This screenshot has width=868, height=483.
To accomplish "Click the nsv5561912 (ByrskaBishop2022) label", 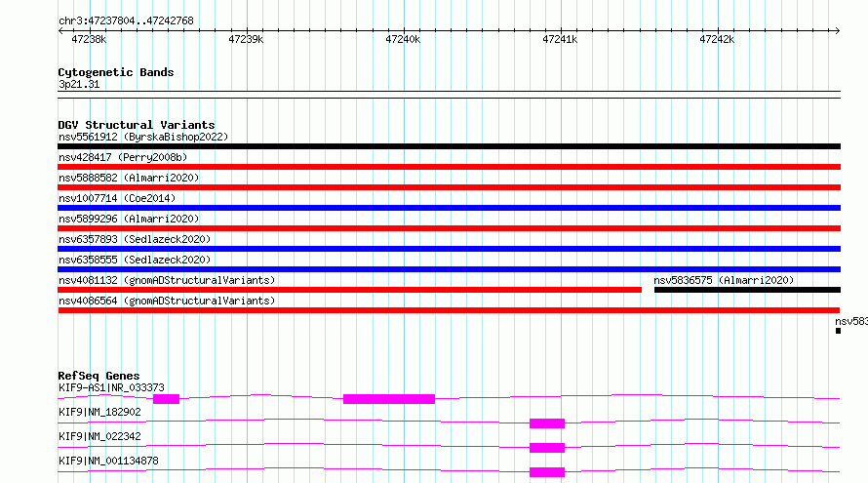I will 143,137.
